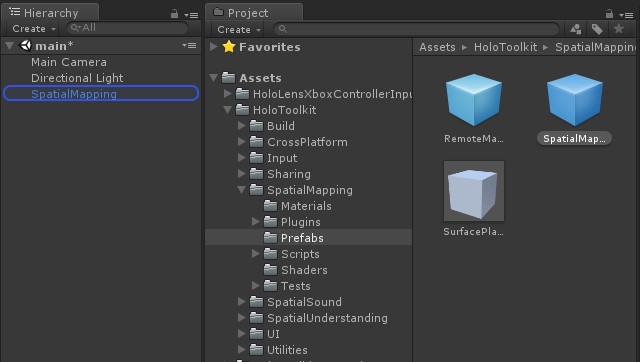The width and height of the screenshot is (640, 362).
Task: Open the Hierarchy panel options menu icon
Action: (191, 15)
